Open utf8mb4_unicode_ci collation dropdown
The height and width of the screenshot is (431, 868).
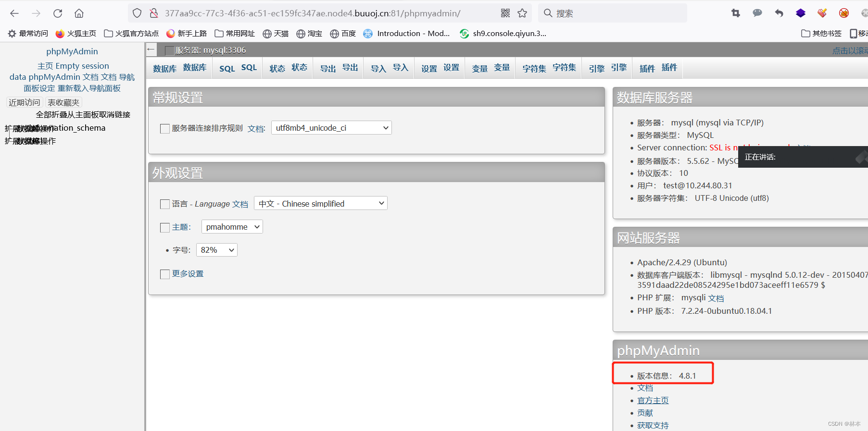click(331, 128)
